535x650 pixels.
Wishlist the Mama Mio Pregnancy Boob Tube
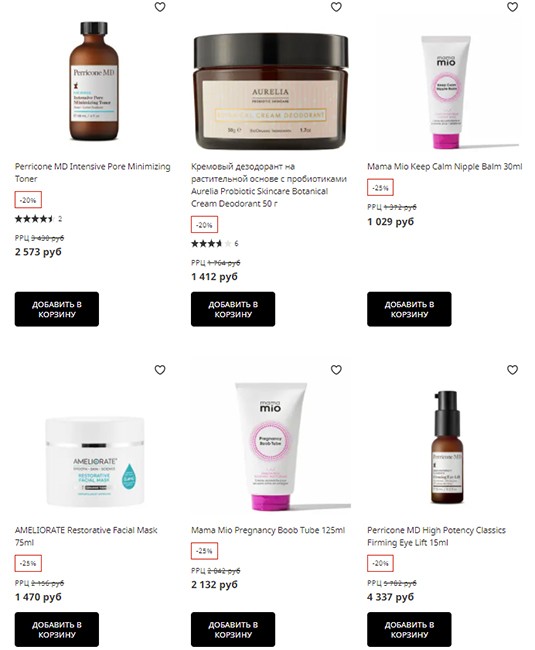(336, 369)
